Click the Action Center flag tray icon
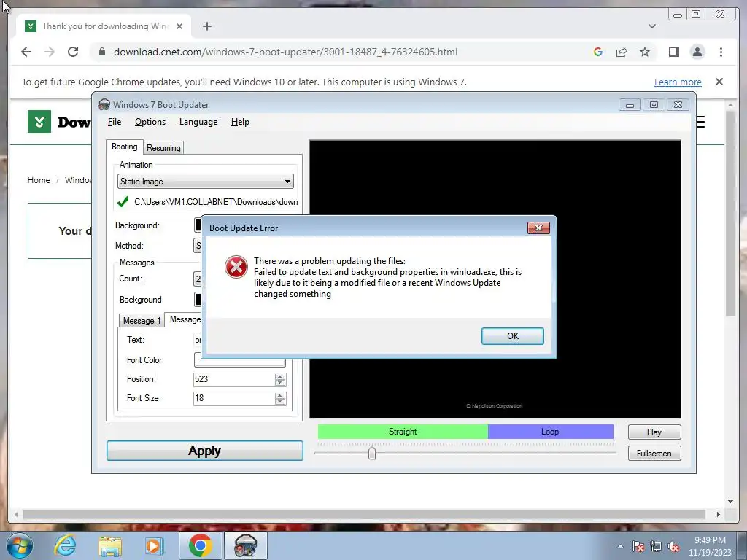 click(638, 546)
